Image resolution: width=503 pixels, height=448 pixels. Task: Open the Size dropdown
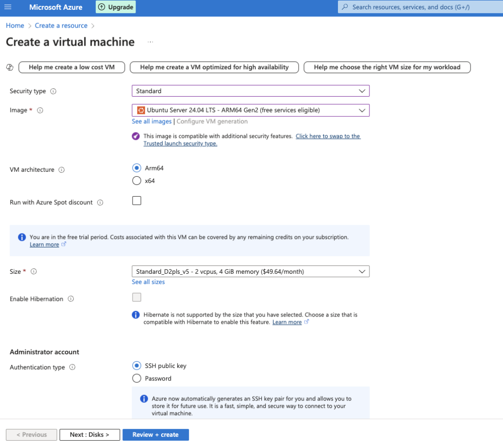click(251, 271)
